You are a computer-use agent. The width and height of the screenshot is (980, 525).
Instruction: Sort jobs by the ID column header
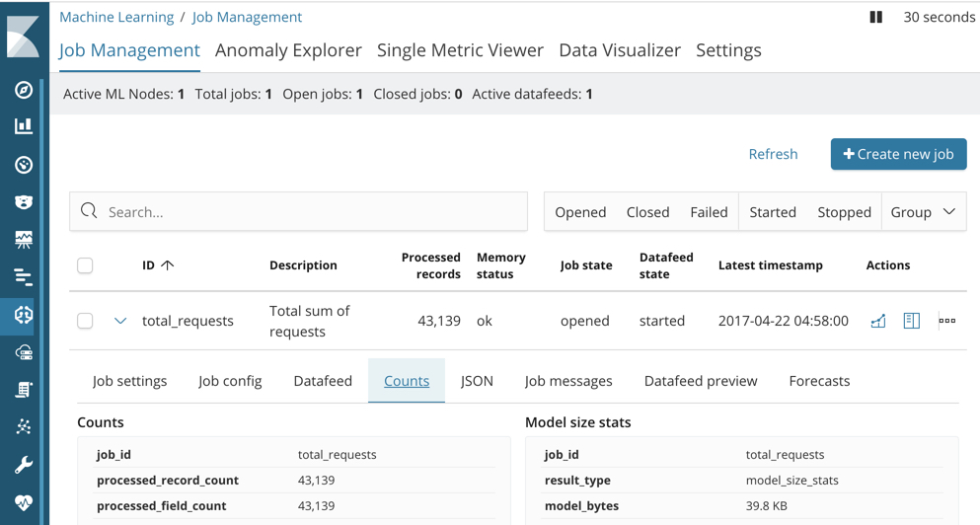157,265
